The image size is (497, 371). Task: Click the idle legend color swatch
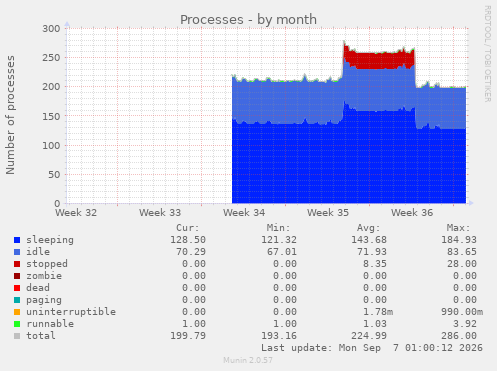pos(17,252)
